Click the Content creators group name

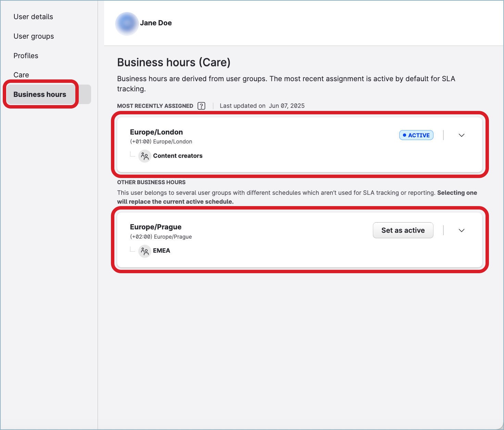pos(178,156)
